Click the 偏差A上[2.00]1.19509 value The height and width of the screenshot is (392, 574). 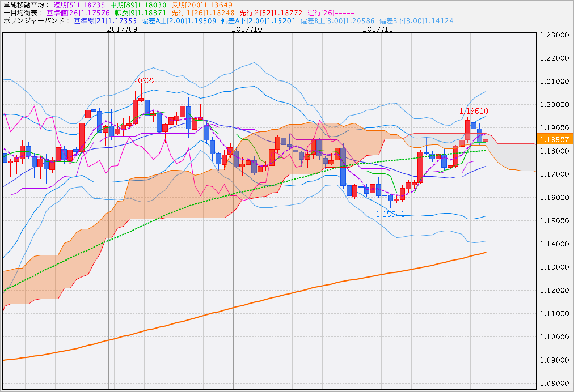pyautogui.click(x=179, y=21)
